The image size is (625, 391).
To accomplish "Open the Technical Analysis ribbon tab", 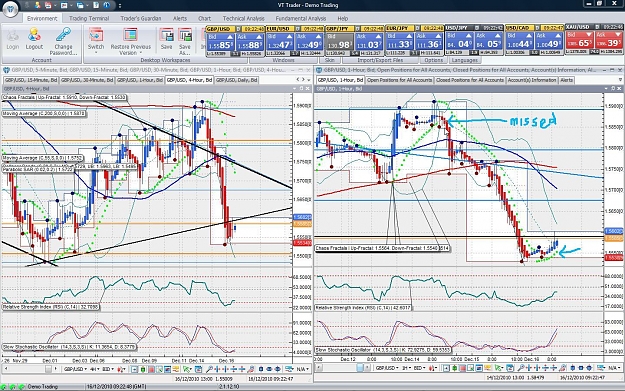I will point(244,18).
